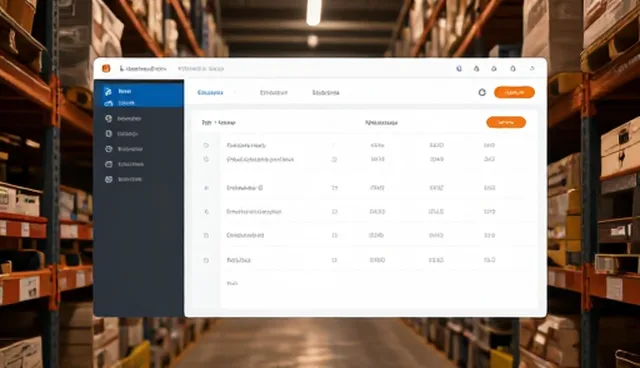
Task: Click the application title next to the orange logo
Action: 143,69
